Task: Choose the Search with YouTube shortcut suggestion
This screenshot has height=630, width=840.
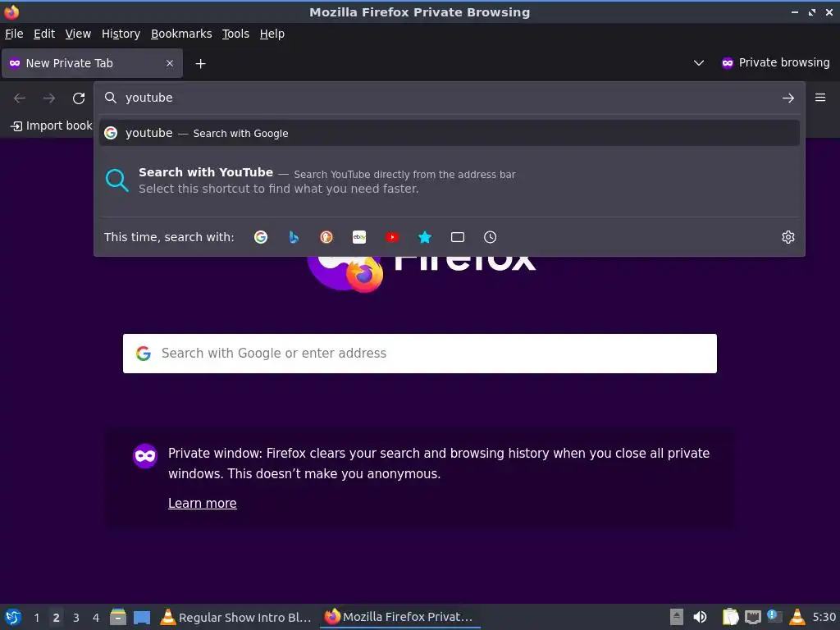Action: [449, 180]
